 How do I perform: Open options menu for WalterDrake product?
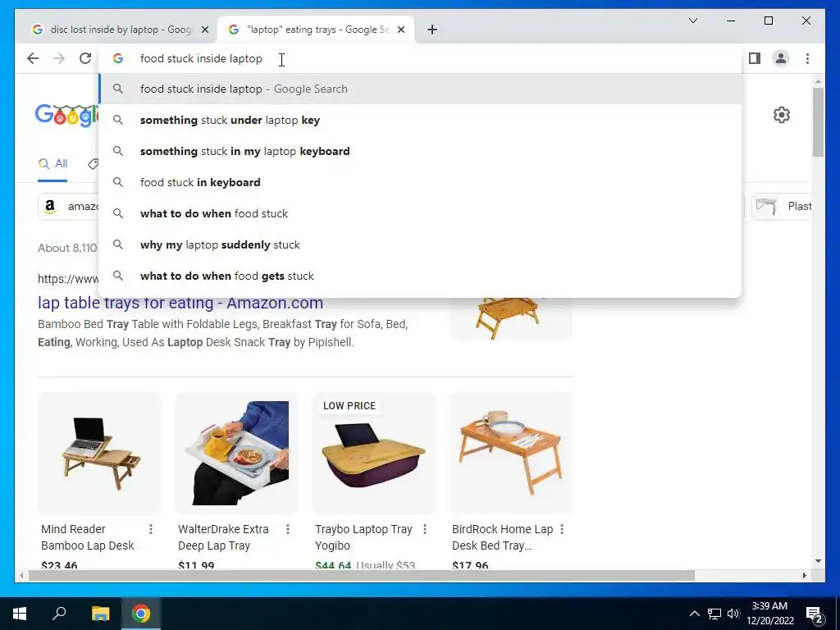click(288, 529)
